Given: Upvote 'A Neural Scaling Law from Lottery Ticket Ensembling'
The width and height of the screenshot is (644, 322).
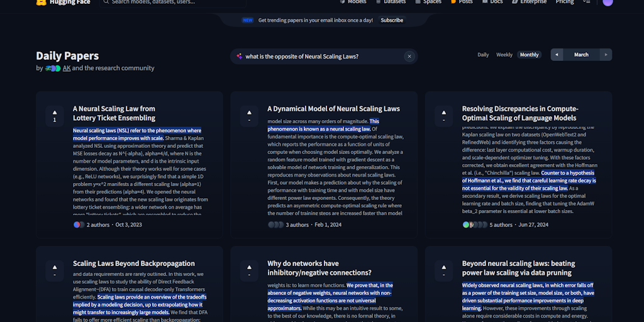Looking at the screenshot, I should click(x=55, y=116).
